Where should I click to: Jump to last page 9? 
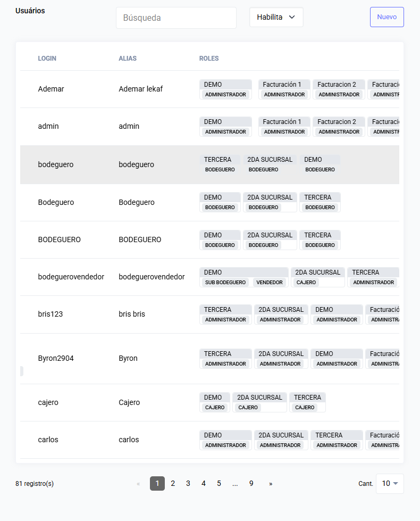(x=251, y=483)
